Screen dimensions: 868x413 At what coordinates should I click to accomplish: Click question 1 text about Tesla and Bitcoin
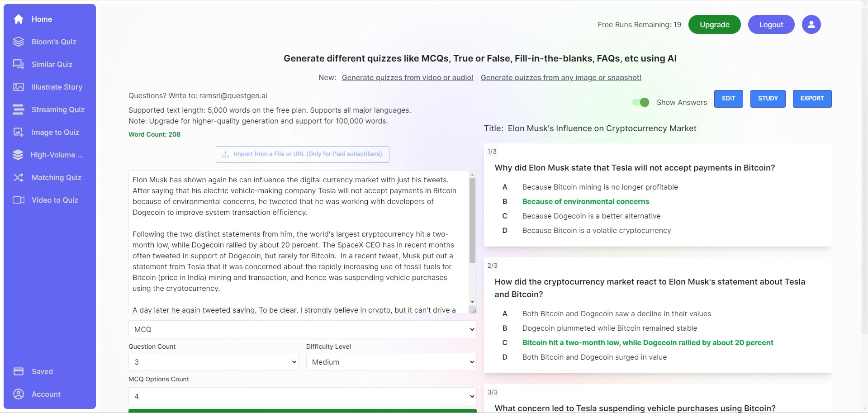tap(635, 168)
